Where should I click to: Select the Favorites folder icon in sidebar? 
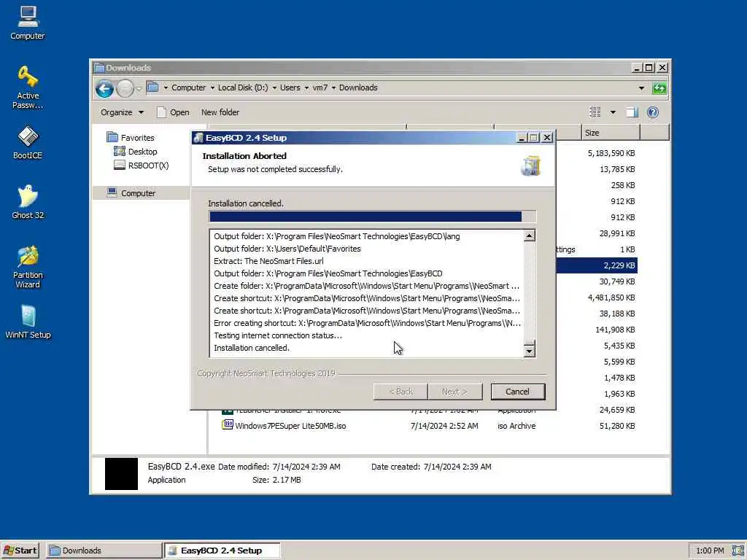112,138
